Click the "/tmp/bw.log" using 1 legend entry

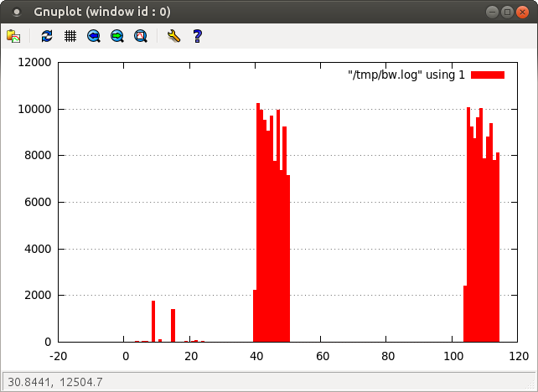(406, 75)
